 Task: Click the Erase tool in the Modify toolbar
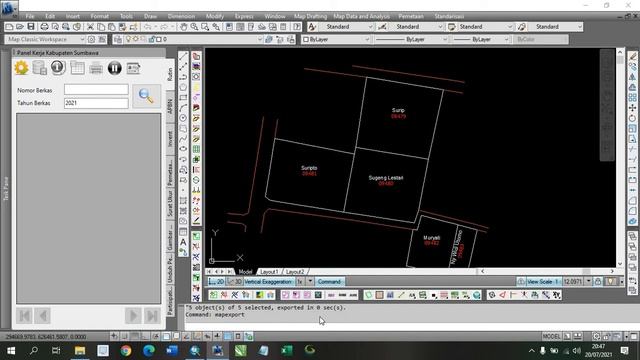pyautogui.click(x=632, y=56)
